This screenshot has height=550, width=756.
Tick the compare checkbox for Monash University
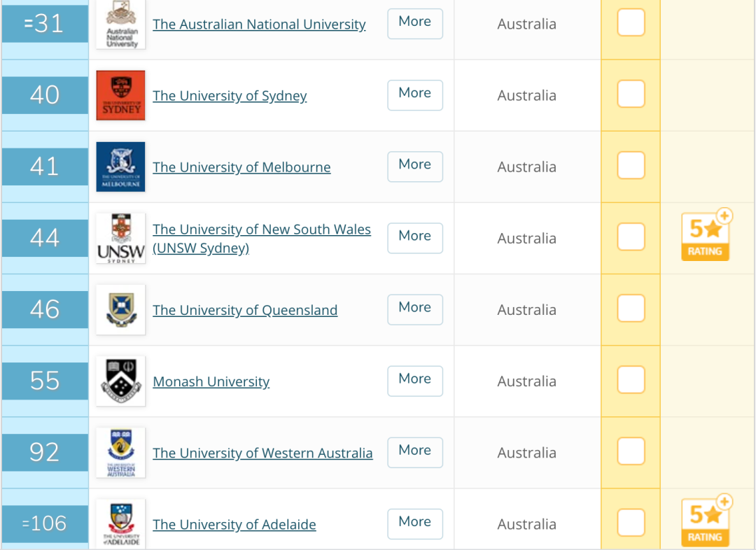click(631, 380)
